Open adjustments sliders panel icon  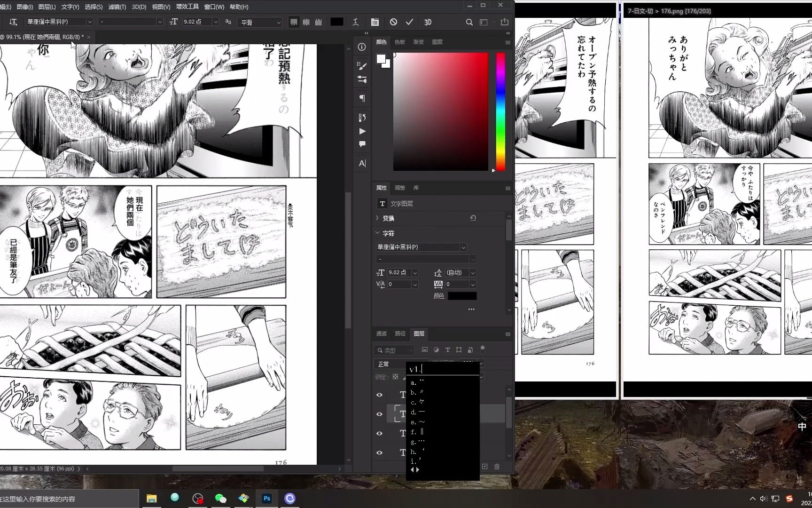pos(362,79)
